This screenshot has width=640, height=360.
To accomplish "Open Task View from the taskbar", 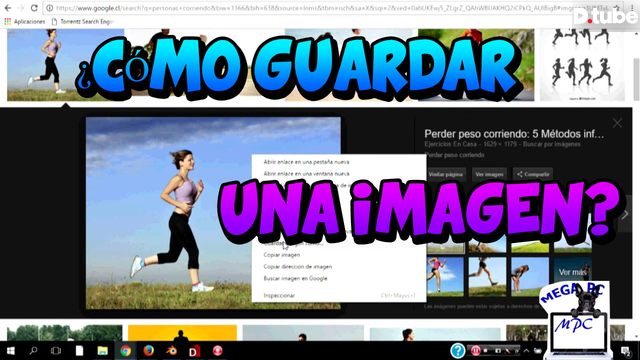I will pos(56,351).
